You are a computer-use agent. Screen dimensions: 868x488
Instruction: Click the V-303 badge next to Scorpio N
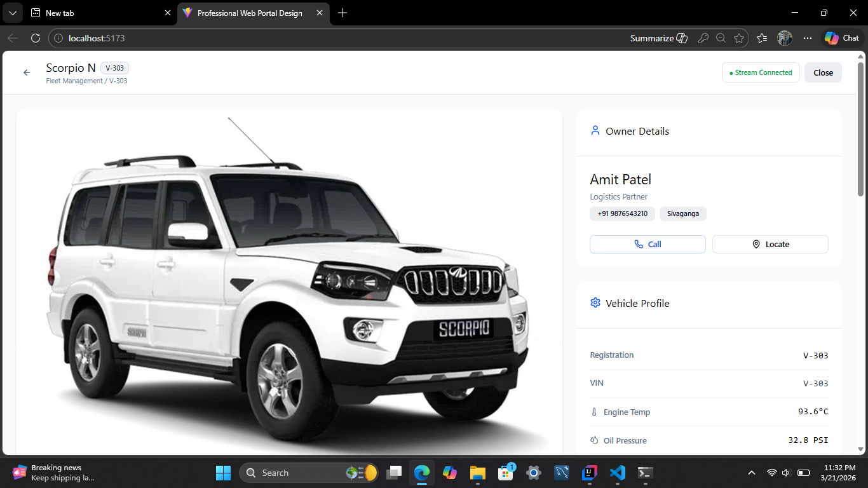115,68
